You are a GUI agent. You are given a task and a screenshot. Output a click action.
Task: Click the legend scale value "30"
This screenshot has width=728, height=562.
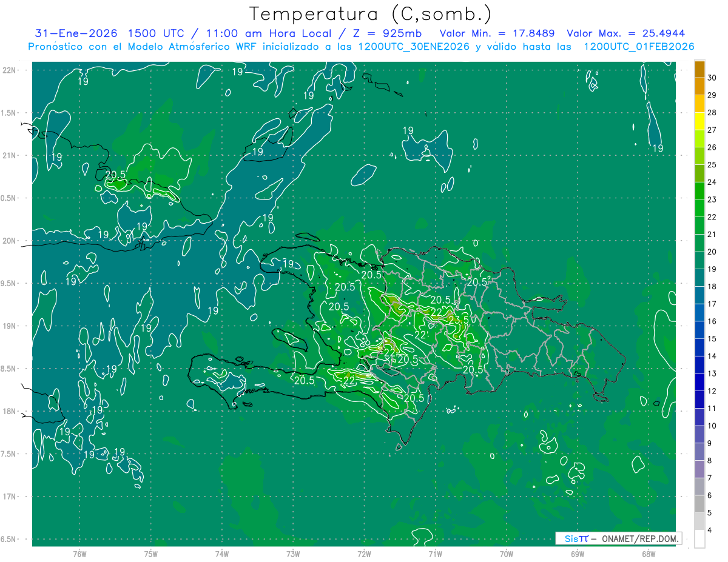tap(712, 78)
